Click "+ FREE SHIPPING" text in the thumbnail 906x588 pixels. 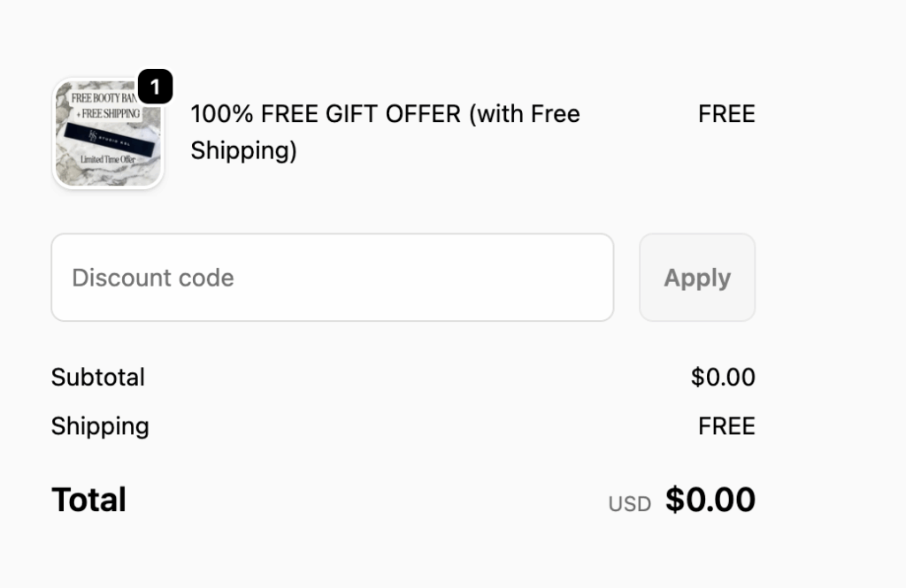[x=107, y=113]
